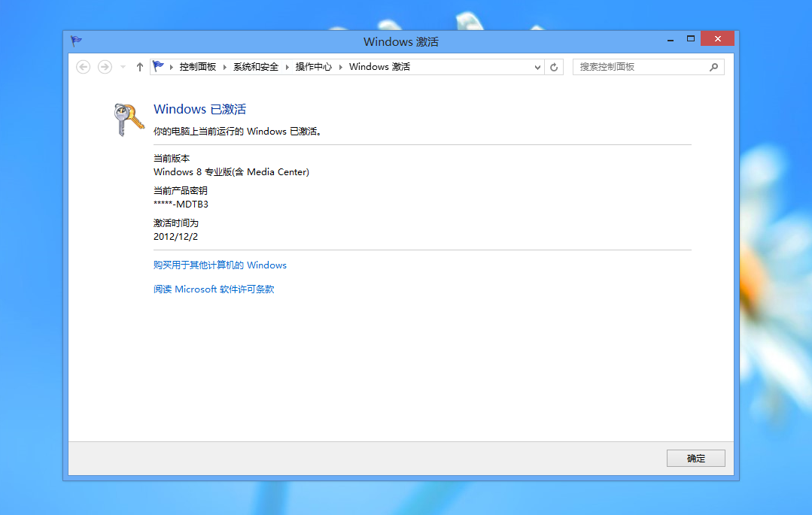Open the recent locations dropdown arrow
812x515 pixels.
click(123, 67)
